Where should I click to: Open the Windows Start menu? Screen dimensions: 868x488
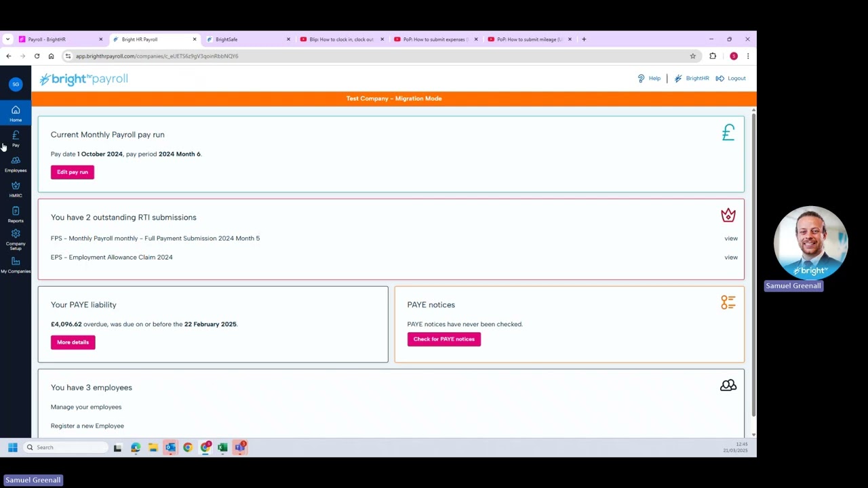click(x=13, y=447)
